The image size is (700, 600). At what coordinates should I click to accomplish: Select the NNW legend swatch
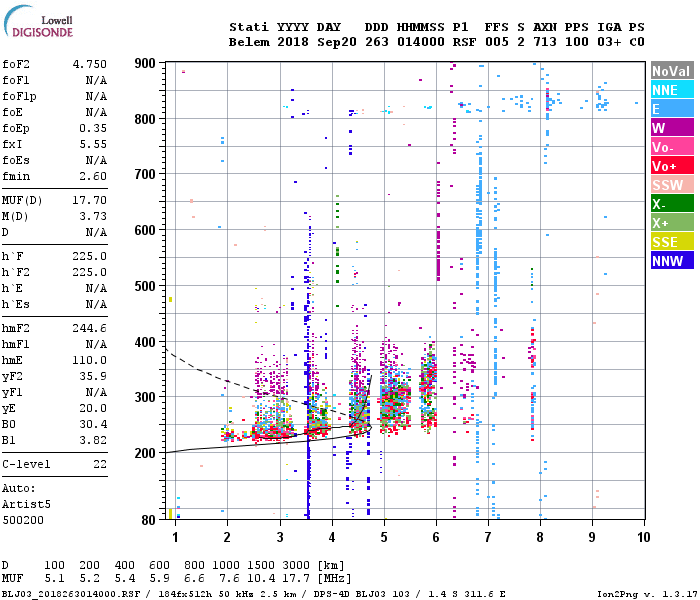[x=672, y=261]
